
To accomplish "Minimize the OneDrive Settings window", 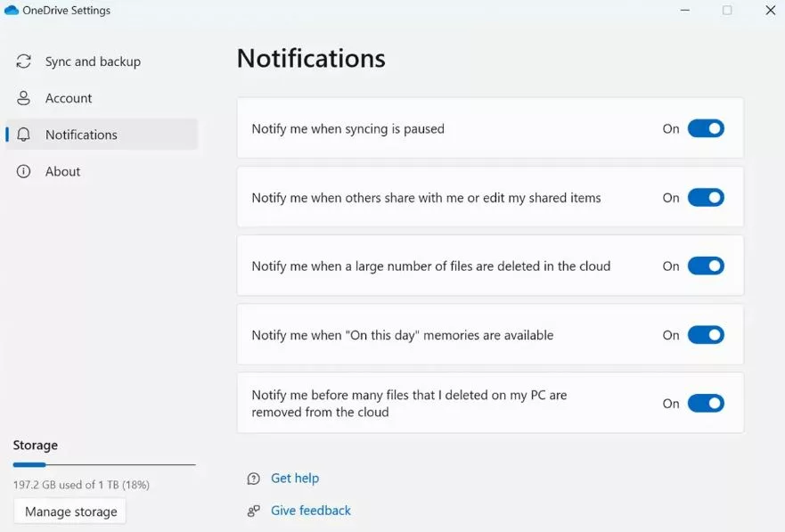I will [685, 10].
